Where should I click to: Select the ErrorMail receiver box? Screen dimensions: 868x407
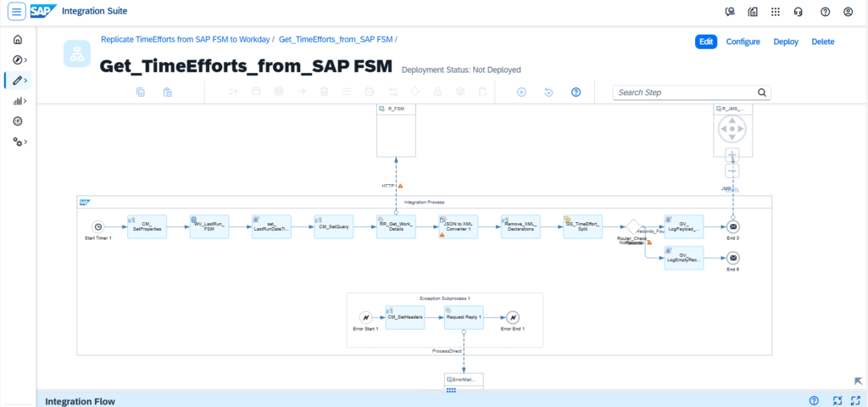[x=464, y=381]
